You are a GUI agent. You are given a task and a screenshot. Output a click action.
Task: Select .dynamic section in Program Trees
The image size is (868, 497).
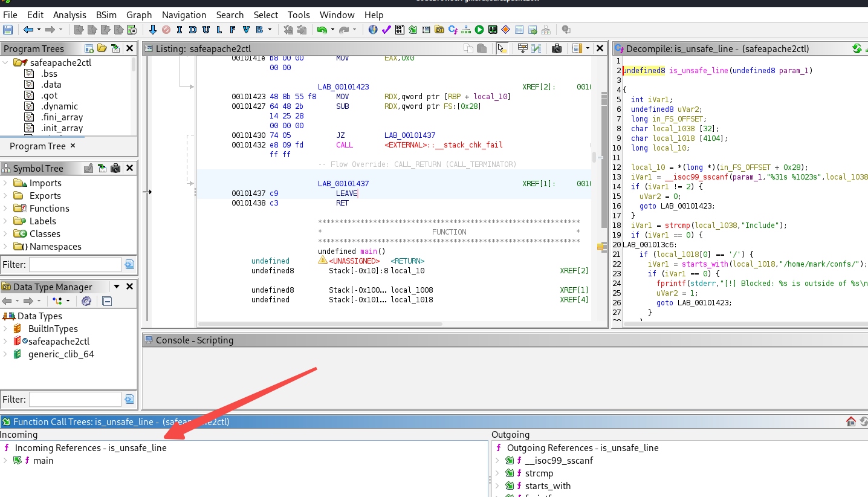59,106
